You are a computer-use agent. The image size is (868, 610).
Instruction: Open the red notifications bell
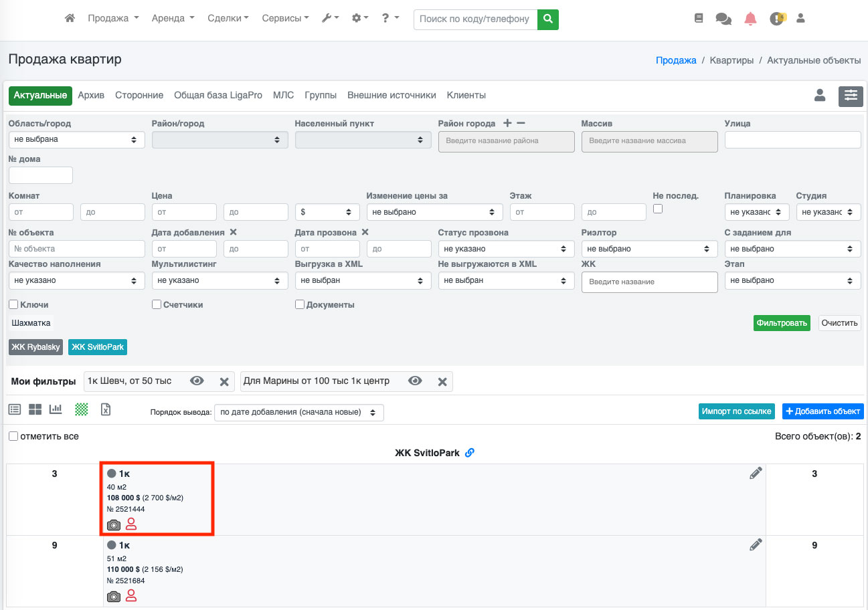[x=750, y=19]
